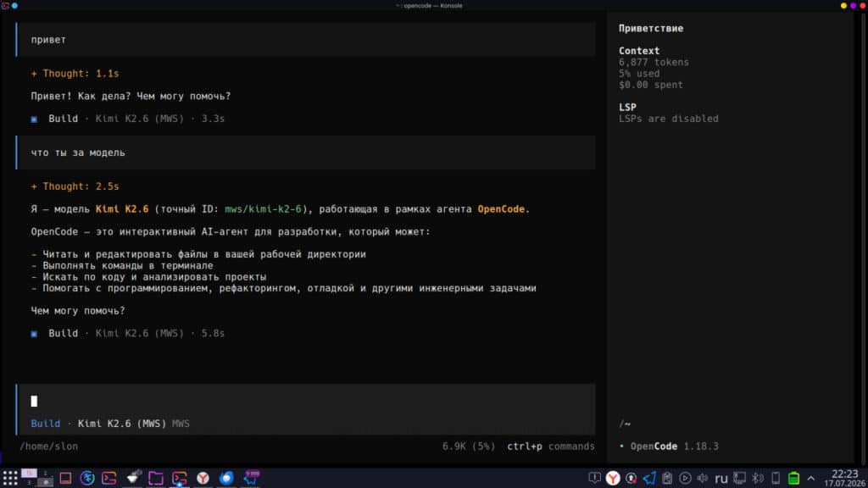Open the volume speaker tray icon

703,478
